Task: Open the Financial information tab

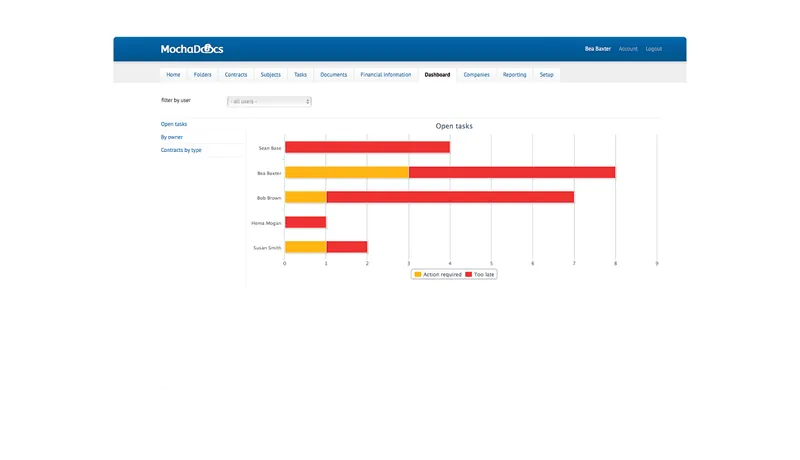Action: pos(386,74)
